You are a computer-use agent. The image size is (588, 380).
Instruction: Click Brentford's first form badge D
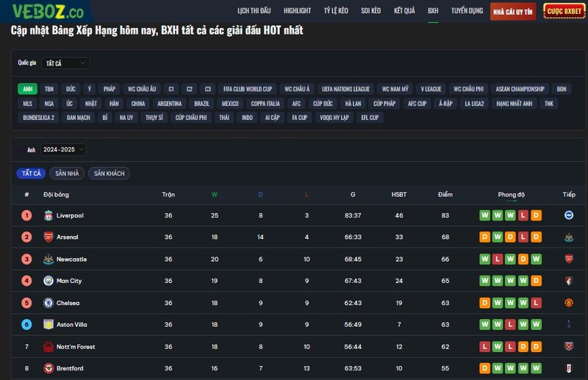pos(485,368)
